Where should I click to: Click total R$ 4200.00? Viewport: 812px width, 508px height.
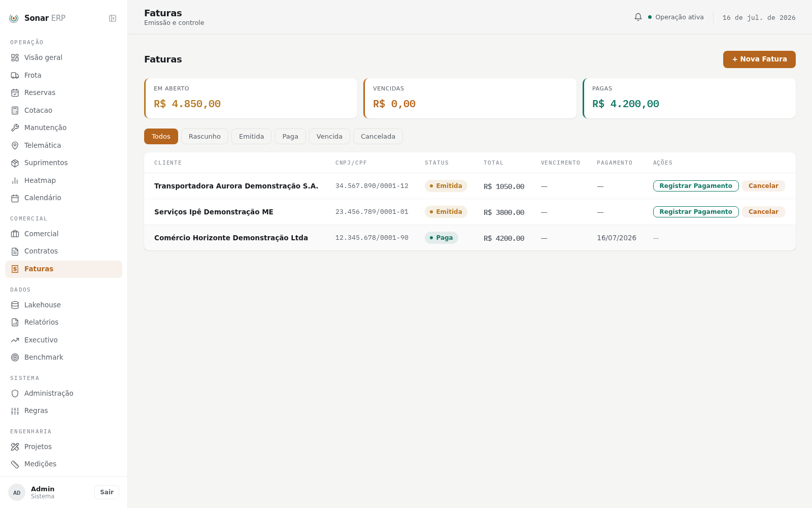tap(504, 238)
